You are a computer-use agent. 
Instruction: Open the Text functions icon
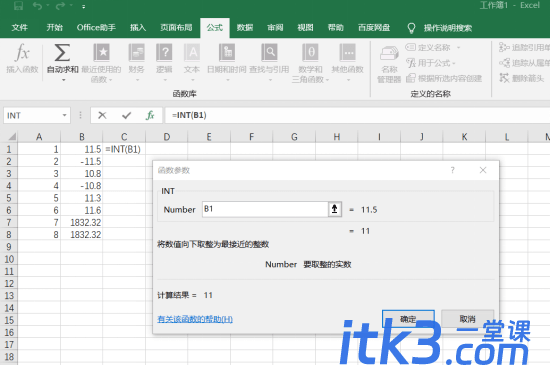pyautogui.click(x=192, y=53)
